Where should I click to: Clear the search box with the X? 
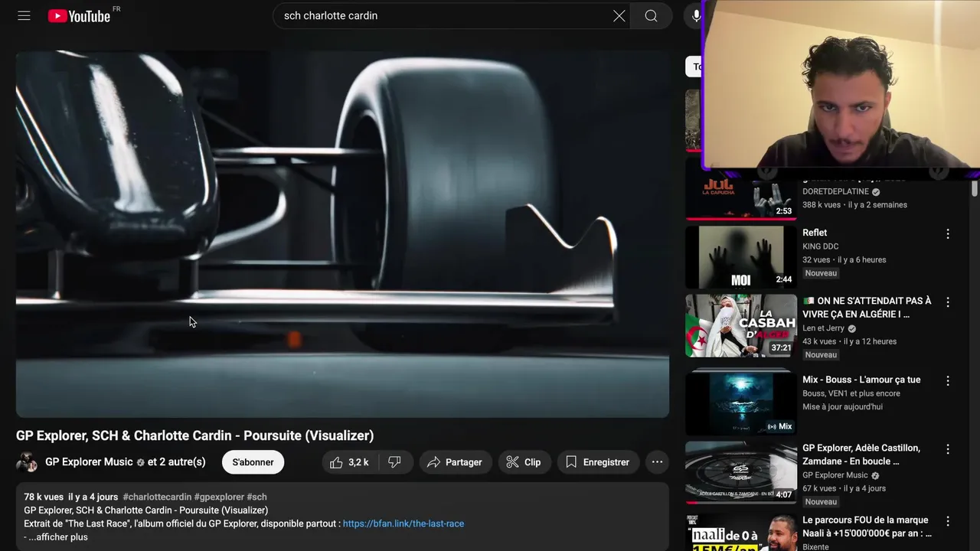point(619,15)
